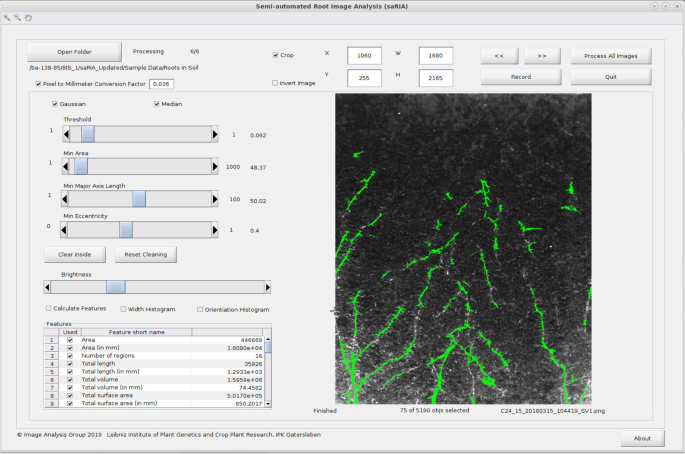The image size is (685, 454).
Task: Toggle Pixel to Millimeter Conversion Factor checkbox
Action: (38, 84)
